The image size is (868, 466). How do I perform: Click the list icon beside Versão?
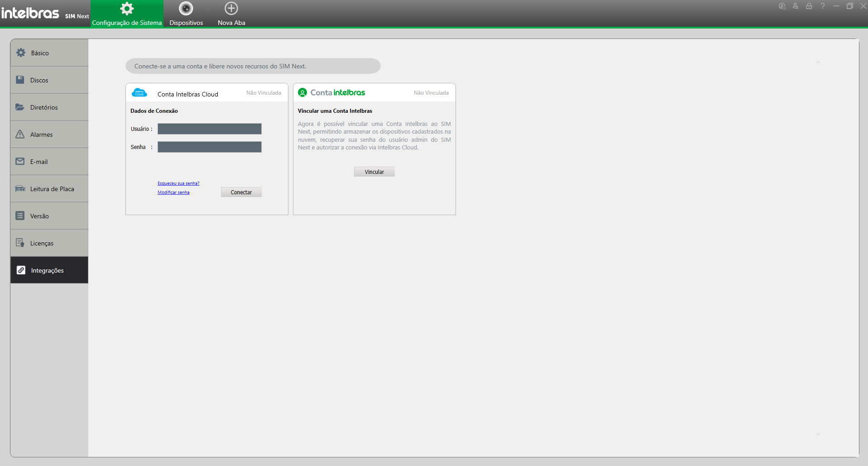click(20, 216)
